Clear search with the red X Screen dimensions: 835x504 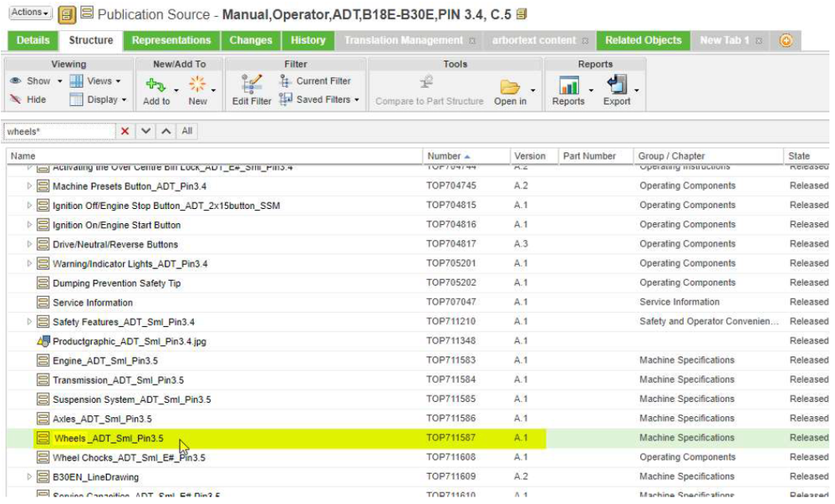click(x=125, y=131)
